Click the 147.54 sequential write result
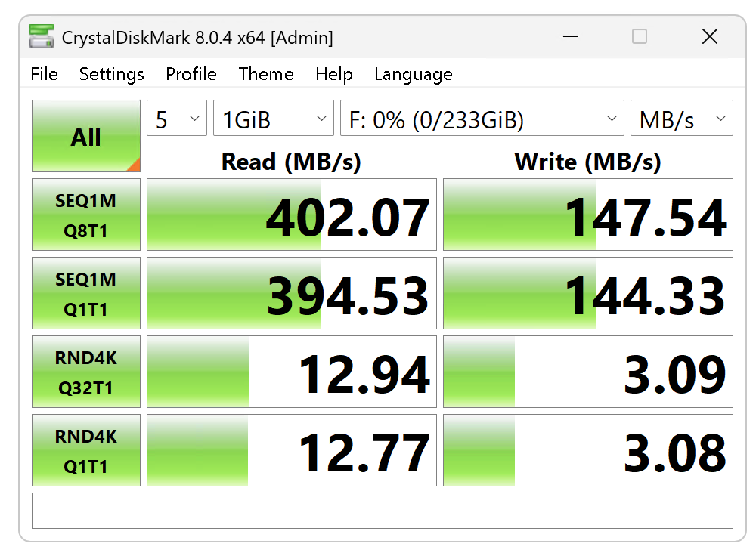 [588, 215]
